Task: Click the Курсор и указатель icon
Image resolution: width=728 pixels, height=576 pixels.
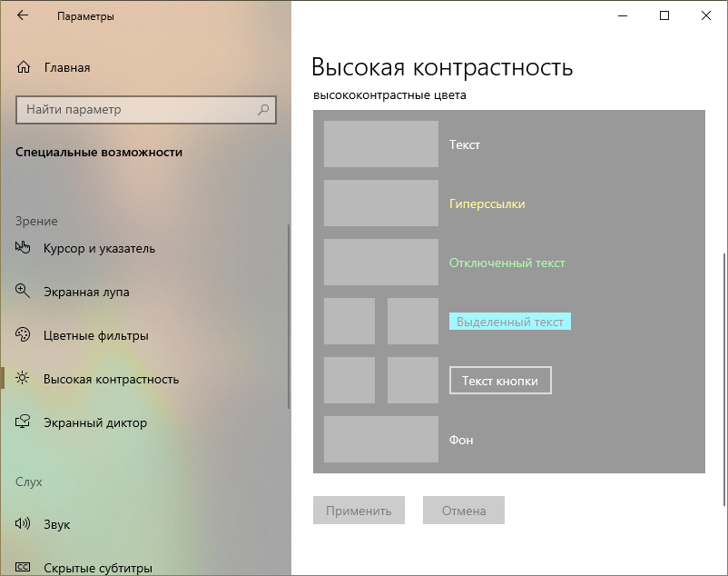Action: (24, 248)
